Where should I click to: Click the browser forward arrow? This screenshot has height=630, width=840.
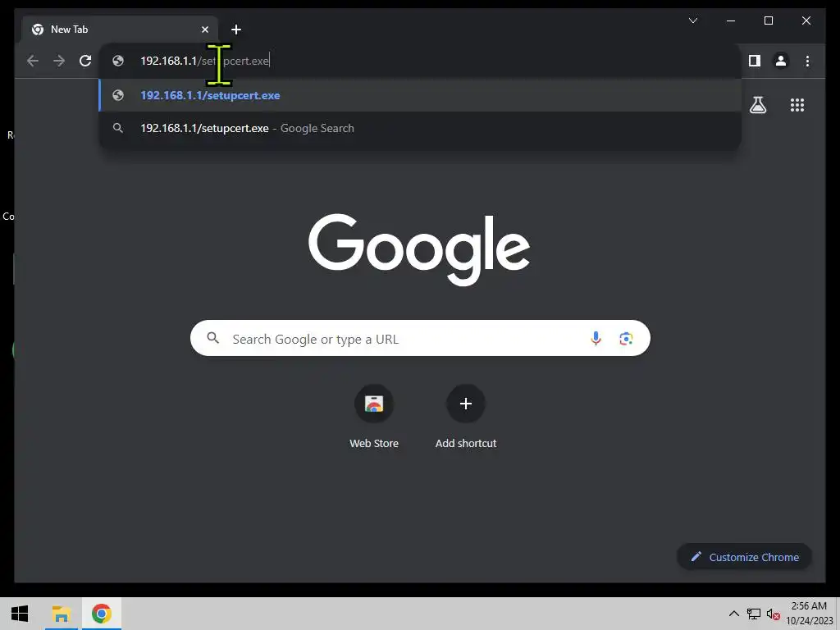[59, 61]
